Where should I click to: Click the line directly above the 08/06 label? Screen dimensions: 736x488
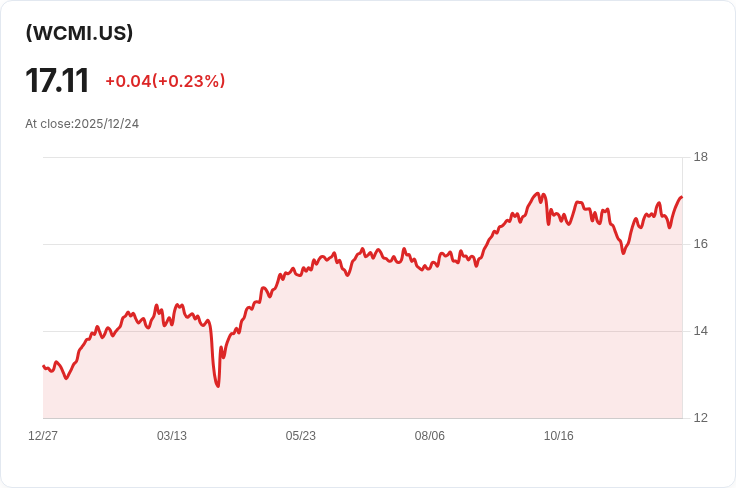[429, 266]
